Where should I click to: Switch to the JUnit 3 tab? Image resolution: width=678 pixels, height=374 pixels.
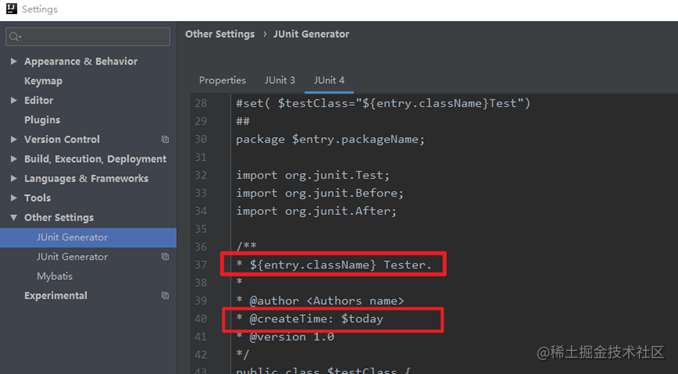click(x=280, y=80)
